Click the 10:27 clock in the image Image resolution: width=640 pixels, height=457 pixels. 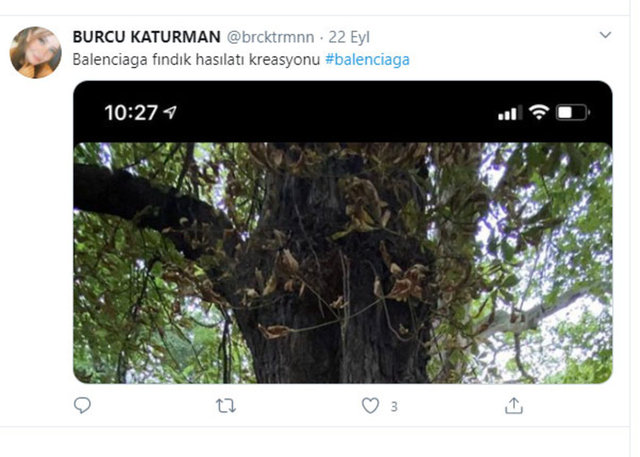click(x=131, y=113)
